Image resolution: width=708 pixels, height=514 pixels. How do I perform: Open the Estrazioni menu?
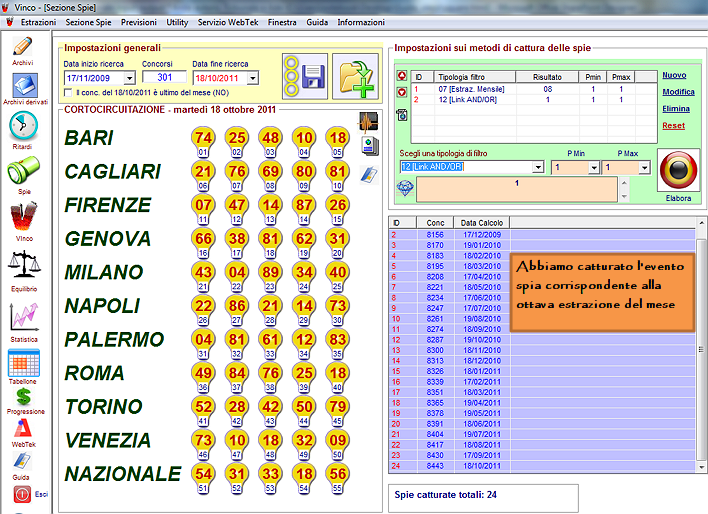(38, 22)
